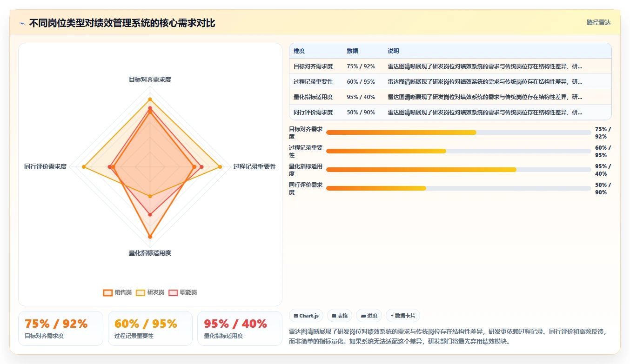Select the Chart.js tag chip
The width and height of the screenshot is (630, 364).
(306, 316)
